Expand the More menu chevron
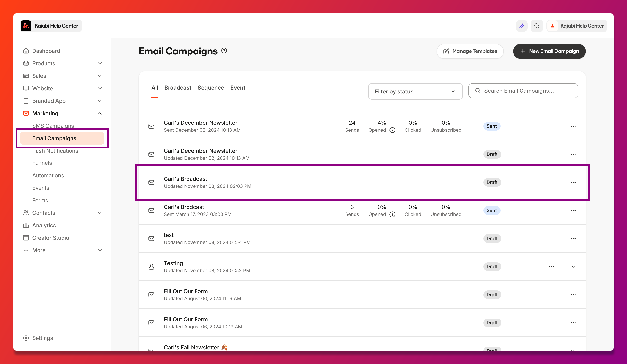627x364 pixels. coord(100,250)
